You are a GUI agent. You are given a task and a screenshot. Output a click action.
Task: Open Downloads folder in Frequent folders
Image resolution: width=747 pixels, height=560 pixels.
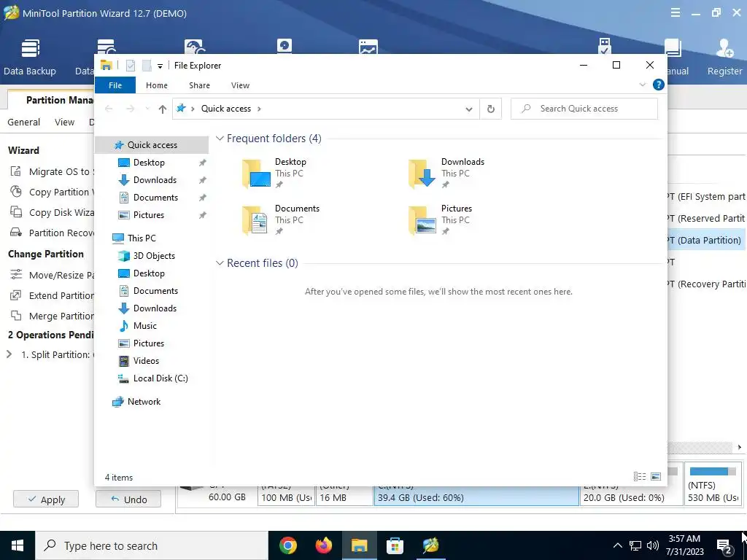(x=447, y=174)
